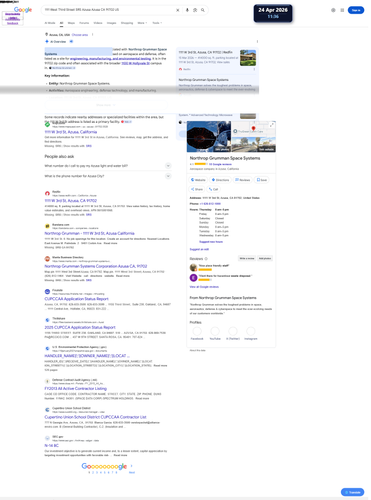Click the Reviews info circle icon
The height and width of the screenshot is (500, 371).
tap(207, 260)
